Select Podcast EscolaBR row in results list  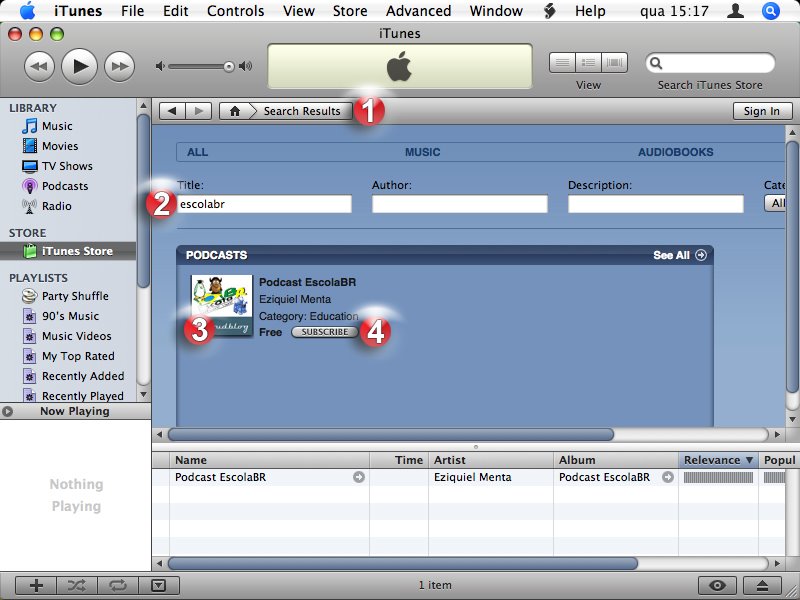point(468,478)
